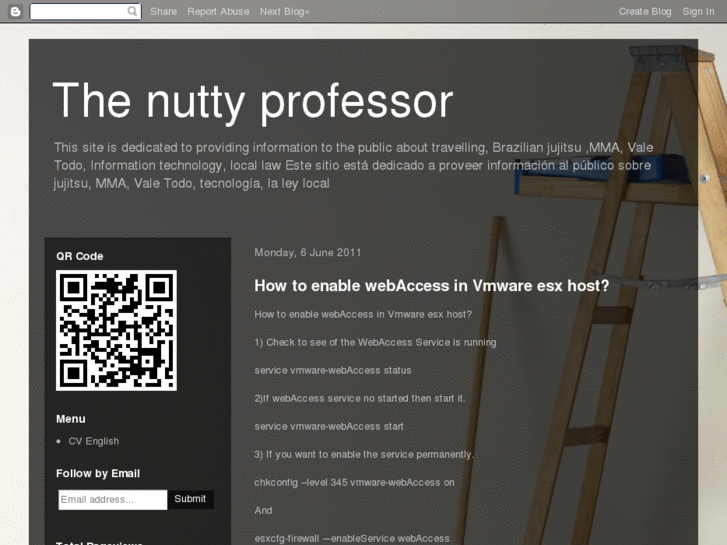Select text 'chkconfig –level 345 vmware-webAccess on'
The width and height of the screenshot is (727, 545).
point(354,482)
